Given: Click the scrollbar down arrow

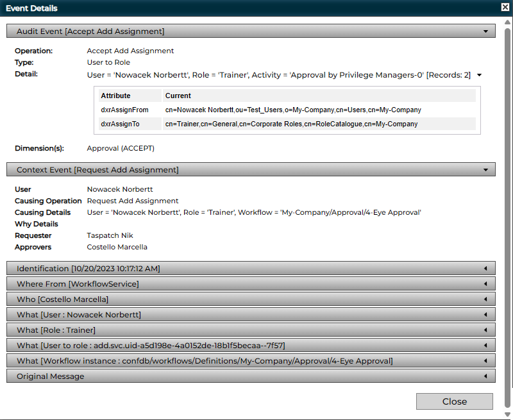Looking at the screenshot, I should (x=507, y=414).
